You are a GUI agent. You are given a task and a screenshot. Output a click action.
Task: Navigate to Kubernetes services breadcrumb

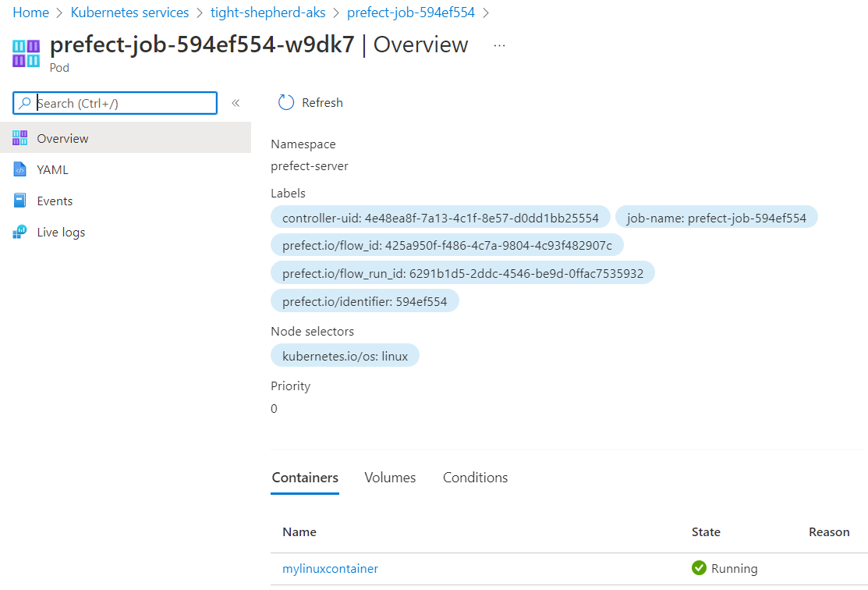click(129, 12)
